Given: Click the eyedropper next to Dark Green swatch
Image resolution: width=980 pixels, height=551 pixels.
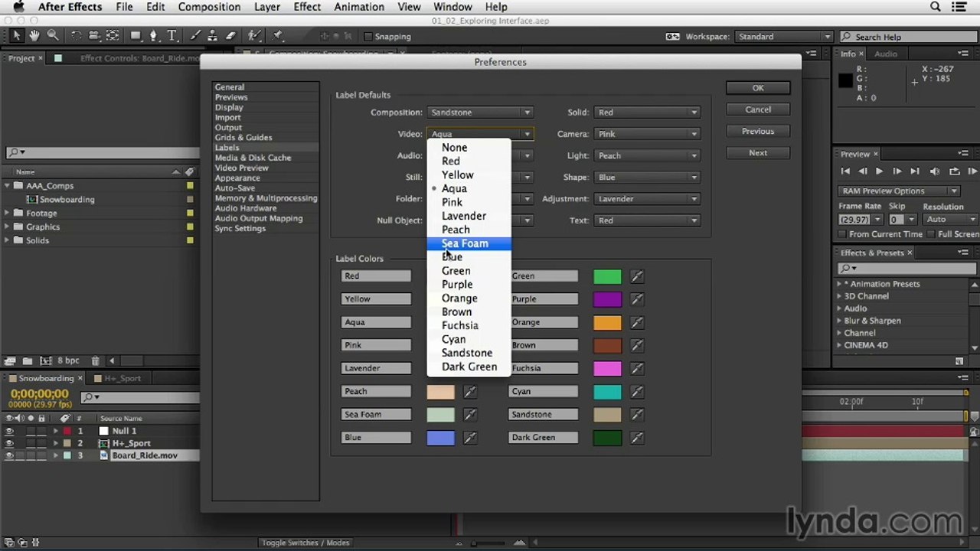Looking at the screenshot, I should click(x=637, y=438).
